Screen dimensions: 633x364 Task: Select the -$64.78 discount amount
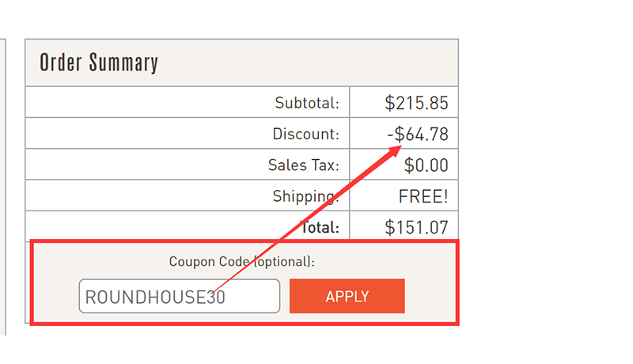click(x=418, y=135)
